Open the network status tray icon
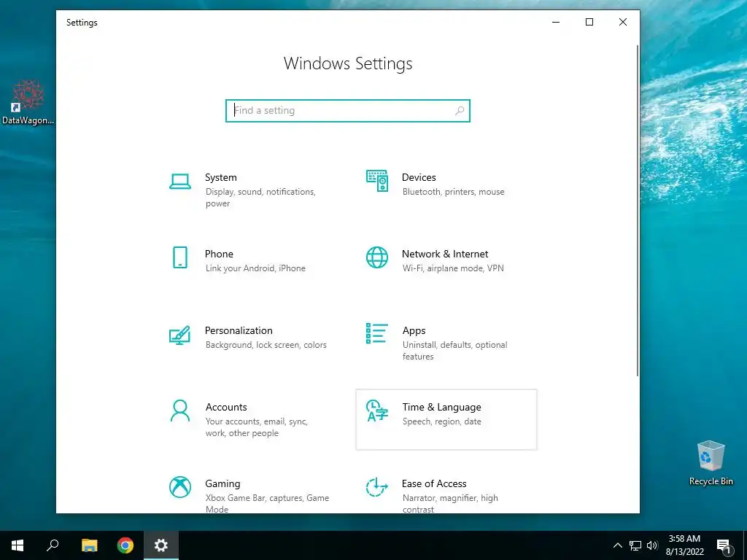The image size is (747, 560). (635, 545)
